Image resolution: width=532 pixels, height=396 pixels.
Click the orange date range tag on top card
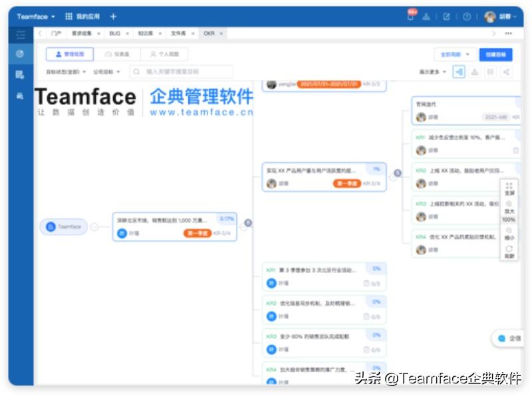pos(328,84)
